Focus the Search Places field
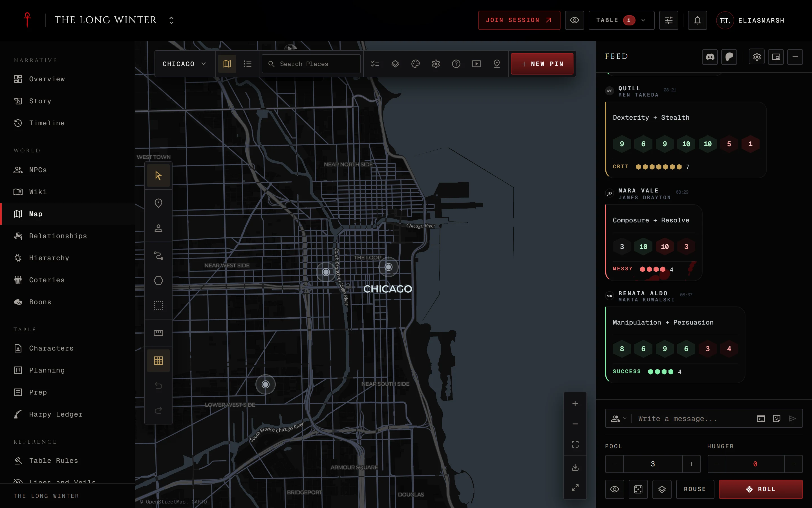812x508 pixels. pyautogui.click(x=311, y=64)
